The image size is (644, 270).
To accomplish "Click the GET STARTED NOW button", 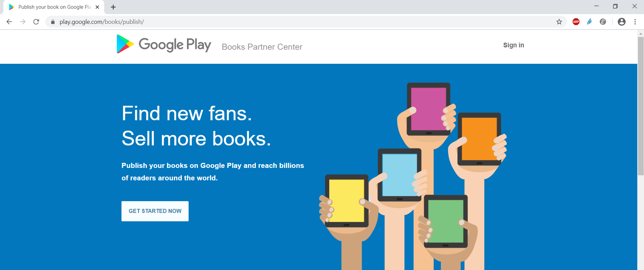I will 155,211.
